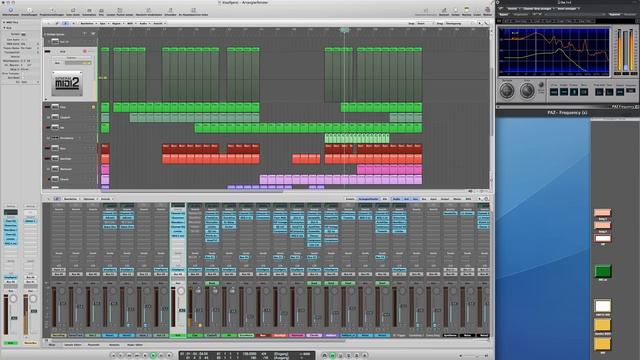Viewport: 640px width, 360px height.
Task: Toggle Audio channel filter in mixer
Action: [x=396, y=199]
